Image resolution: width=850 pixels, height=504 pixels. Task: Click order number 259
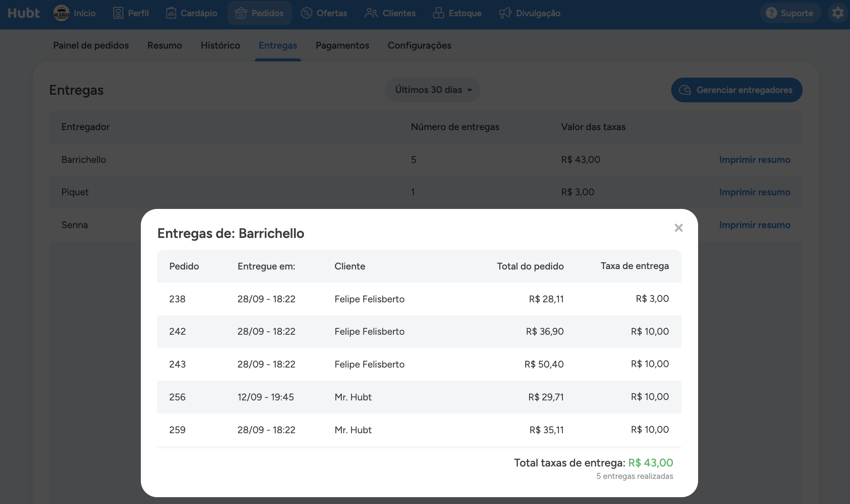[177, 430]
